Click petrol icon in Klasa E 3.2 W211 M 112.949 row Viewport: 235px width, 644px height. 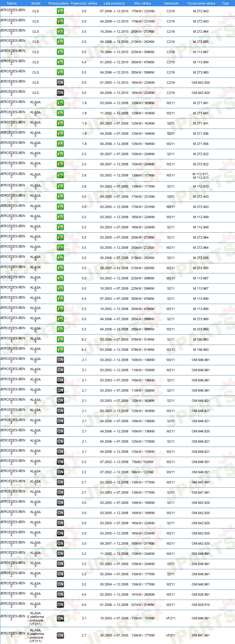pos(60,217)
